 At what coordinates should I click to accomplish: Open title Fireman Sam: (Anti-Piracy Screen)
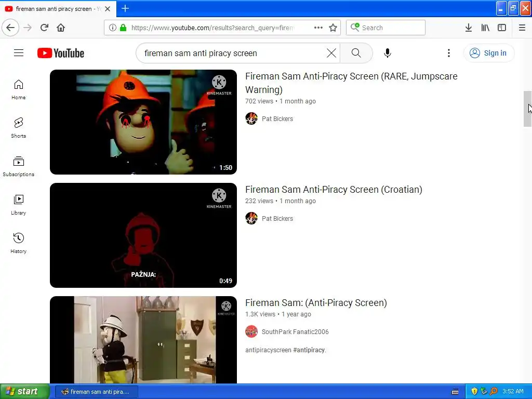click(x=316, y=303)
